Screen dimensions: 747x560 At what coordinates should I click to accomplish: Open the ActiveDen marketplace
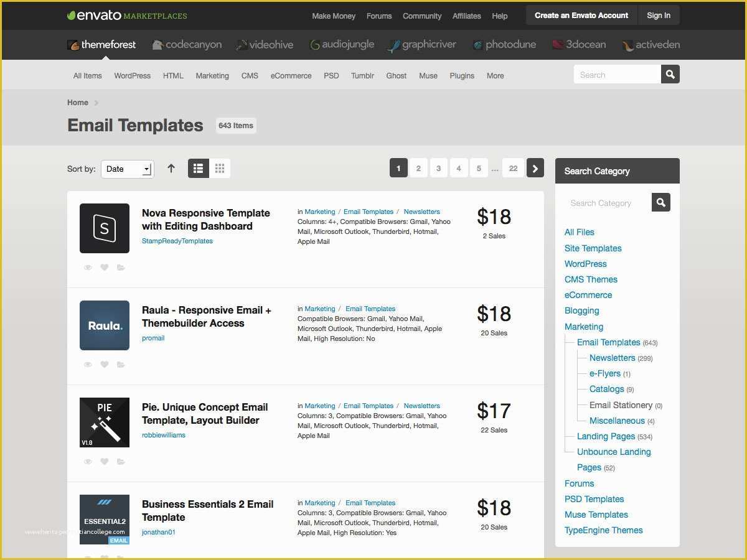point(651,45)
